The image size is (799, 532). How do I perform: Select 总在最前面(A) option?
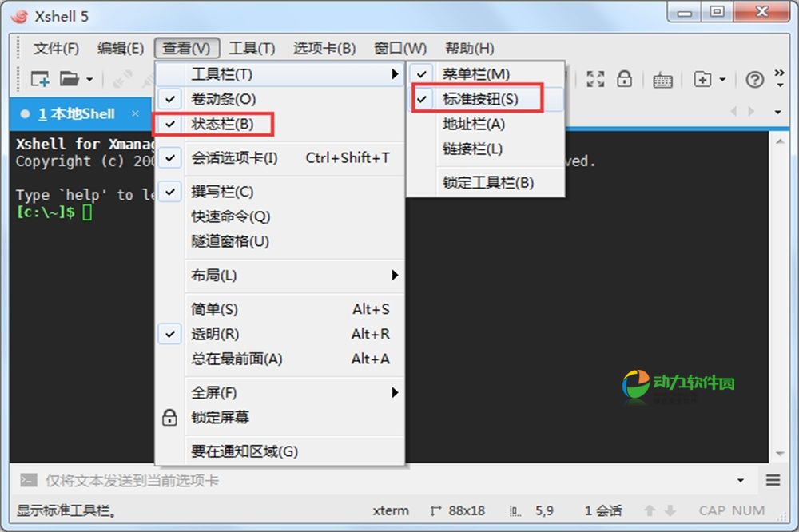coord(280,359)
